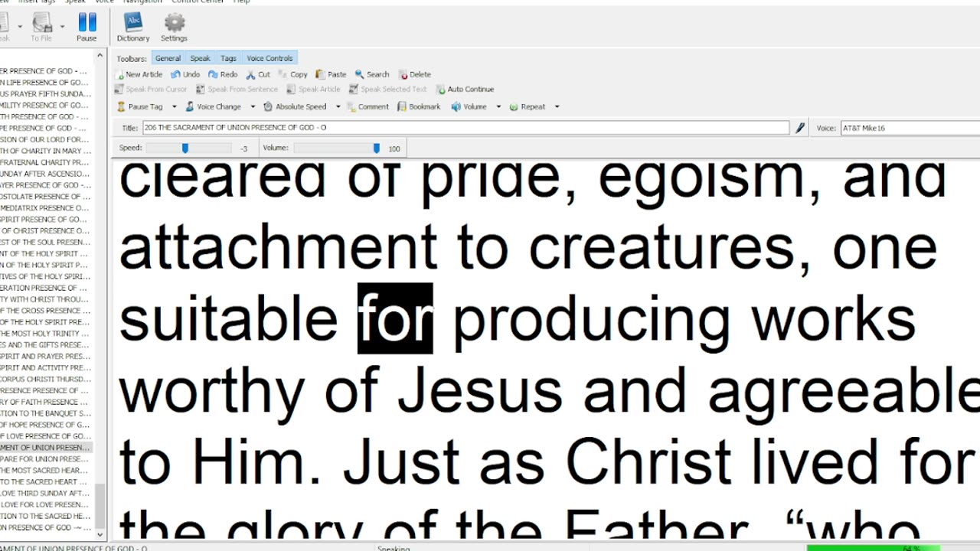The width and height of the screenshot is (980, 551).
Task: Select "TION TO THE BANQUET S..." article
Action: [45, 413]
